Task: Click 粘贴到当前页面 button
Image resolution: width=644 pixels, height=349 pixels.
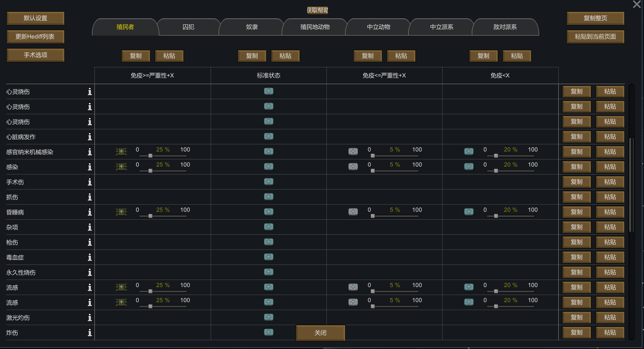Action: (596, 37)
